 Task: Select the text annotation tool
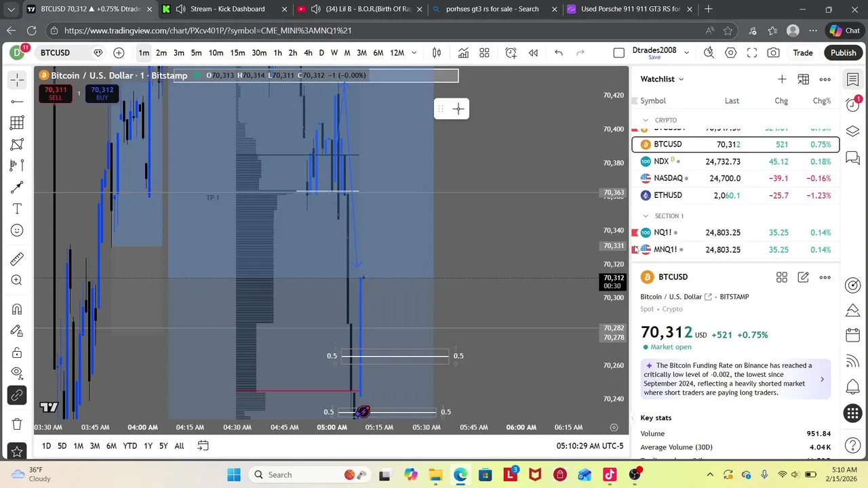coord(17,209)
